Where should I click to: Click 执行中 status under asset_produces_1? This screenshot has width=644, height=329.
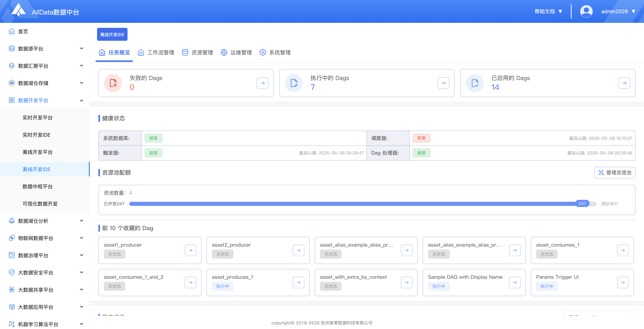pos(223,286)
